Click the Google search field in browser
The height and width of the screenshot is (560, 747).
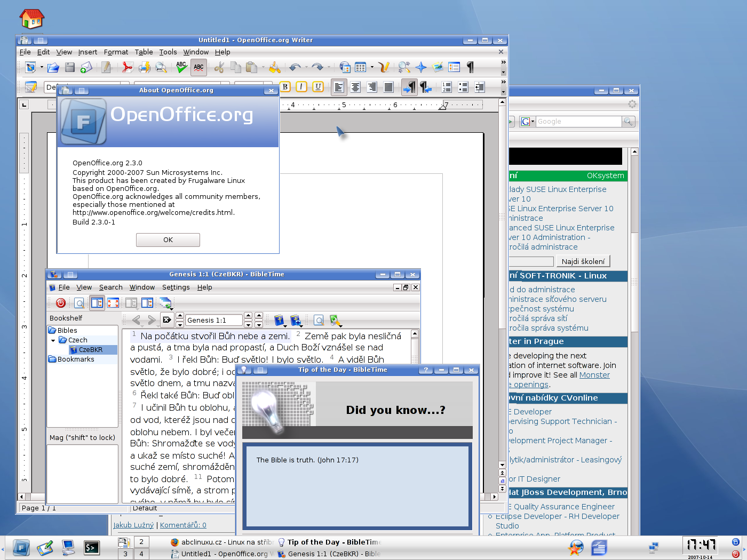click(578, 122)
